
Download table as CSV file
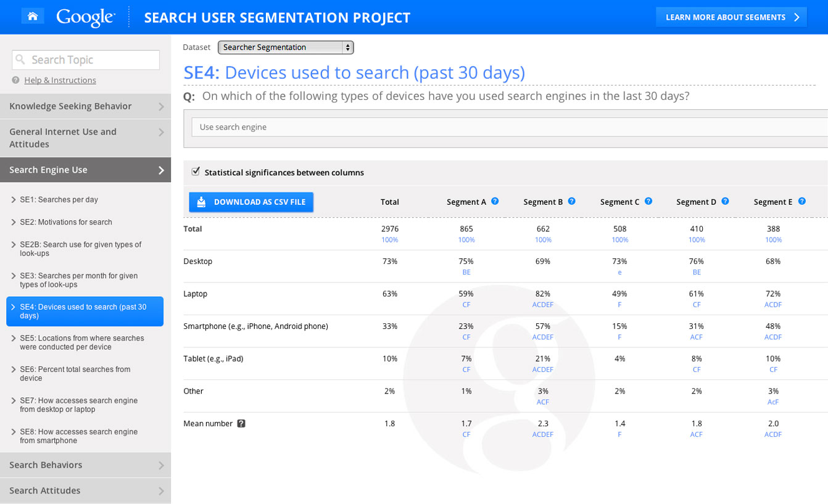click(251, 202)
